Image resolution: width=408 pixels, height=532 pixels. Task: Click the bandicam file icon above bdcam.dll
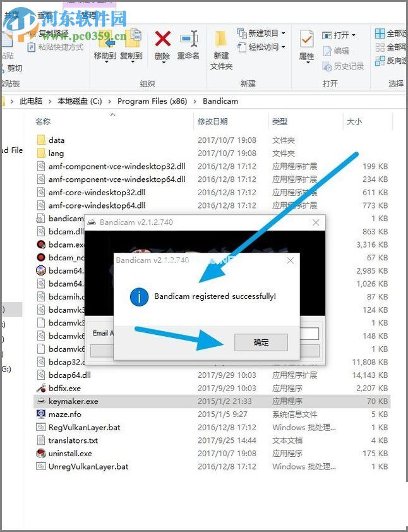pos(40,218)
